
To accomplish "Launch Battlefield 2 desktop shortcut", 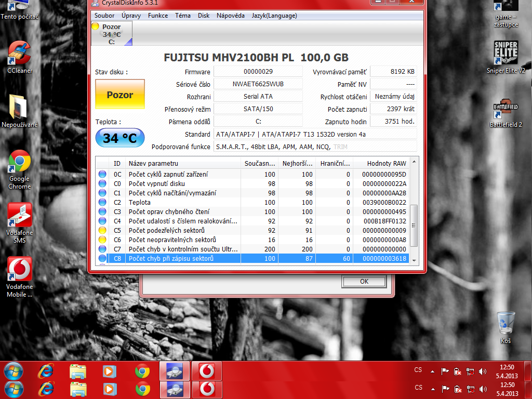I will coord(506,110).
